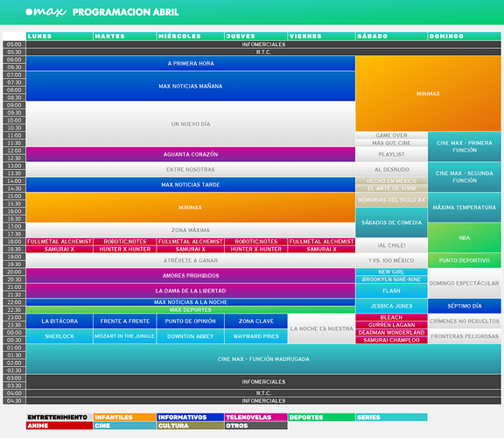Click the ENTRETENIMIENTO legend swatch
The height and width of the screenshot is (438, 504).
click(x=59, y=417)
